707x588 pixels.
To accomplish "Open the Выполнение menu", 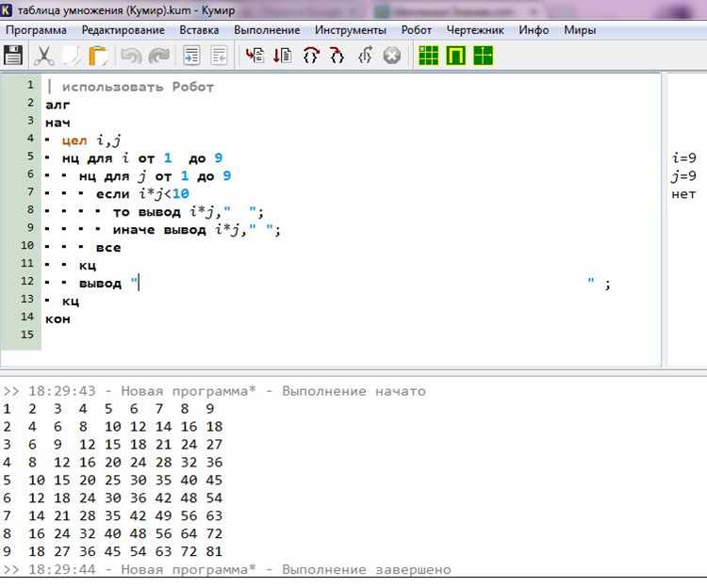I will tap(267, 30).
